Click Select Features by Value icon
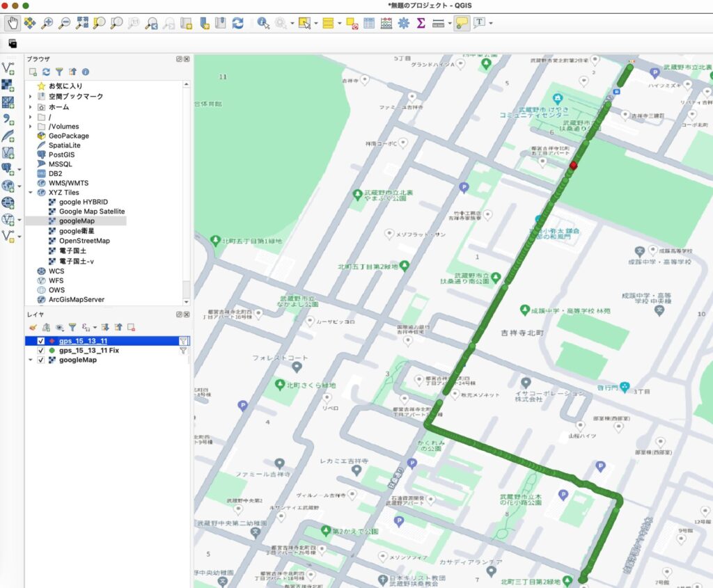The image size is (713, 588). (x=328, y=23)
